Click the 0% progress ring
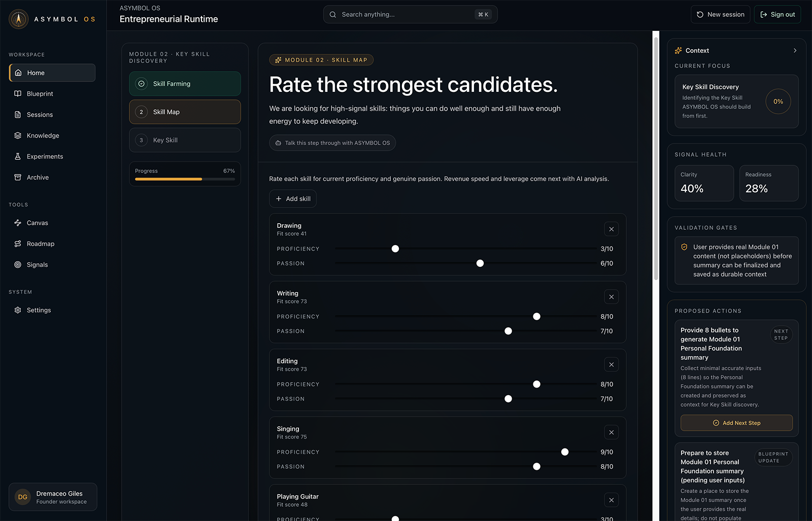This screenshot has height=521, width=812. [x=778, y=101]
